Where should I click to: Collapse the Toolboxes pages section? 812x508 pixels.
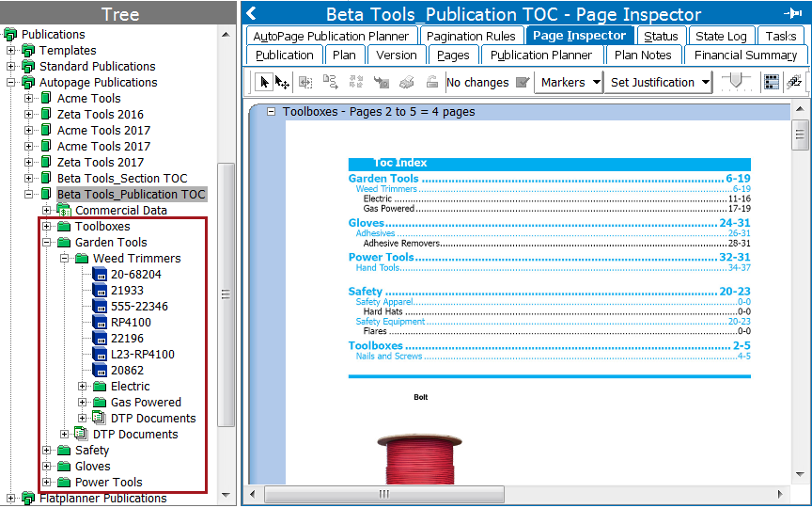271,112
